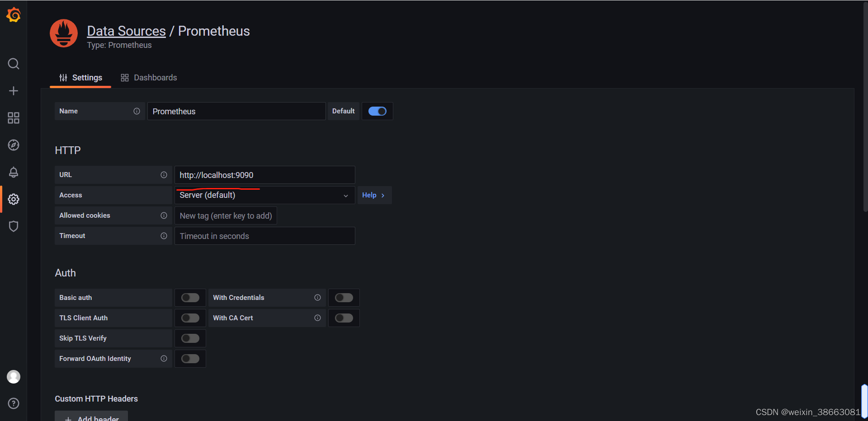Enable the Basic auth toggle
868x421 pixels.
click(x=190, y=298)
